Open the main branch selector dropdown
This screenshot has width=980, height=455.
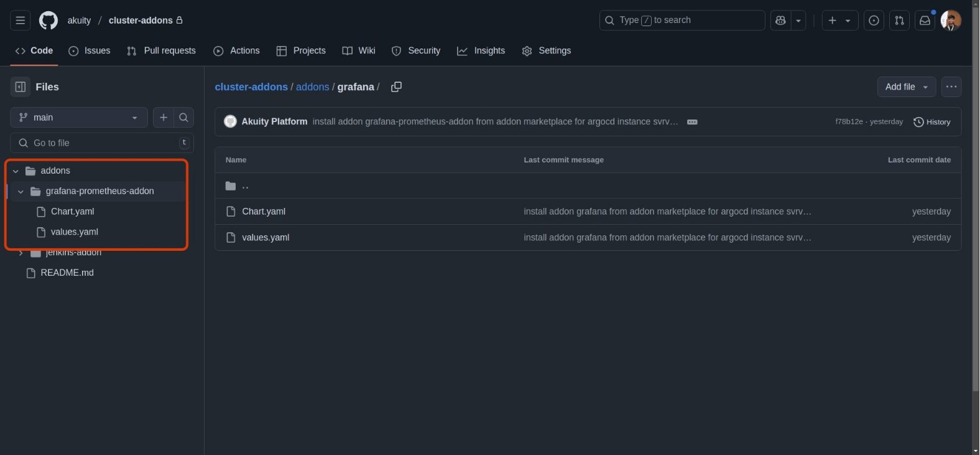click(x=79, y=117)
